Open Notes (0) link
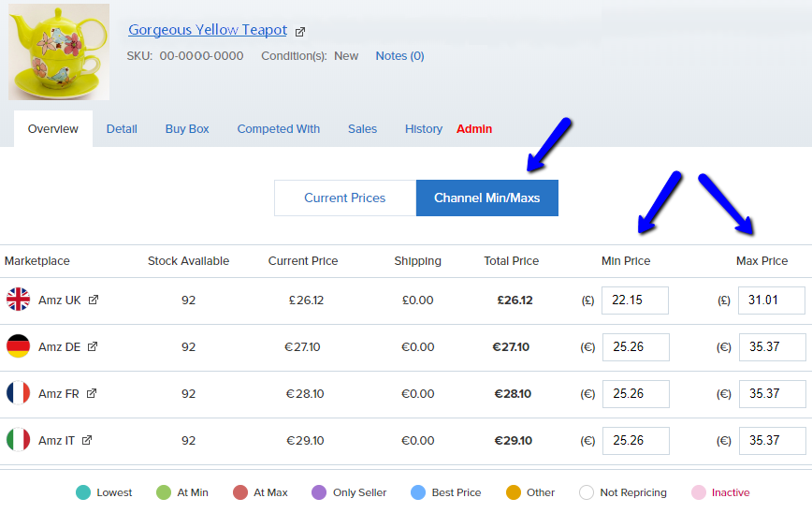 399,56
